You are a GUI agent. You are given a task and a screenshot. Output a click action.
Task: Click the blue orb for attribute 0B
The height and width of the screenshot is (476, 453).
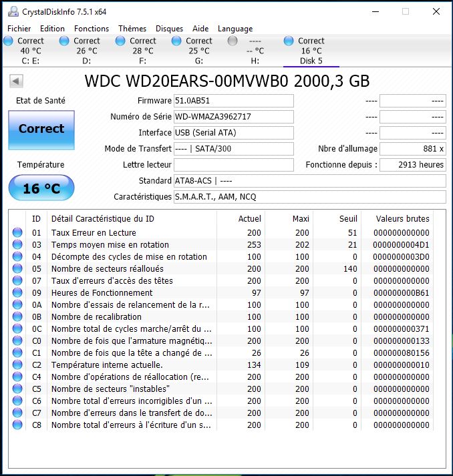tap(17, 316)
